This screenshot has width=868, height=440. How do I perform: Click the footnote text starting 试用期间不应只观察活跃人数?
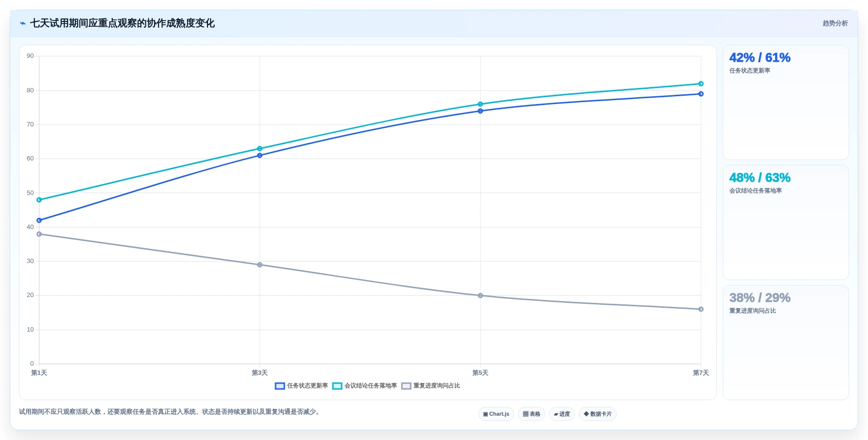pos(170,412)
